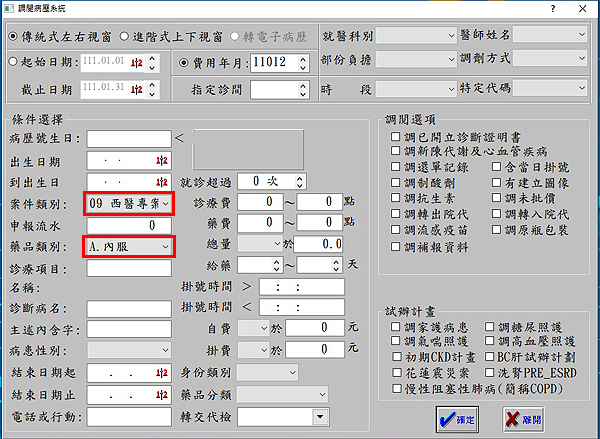Click the 費用年月 spinner control
The image size is (600, 439).
tap(294, 62)
